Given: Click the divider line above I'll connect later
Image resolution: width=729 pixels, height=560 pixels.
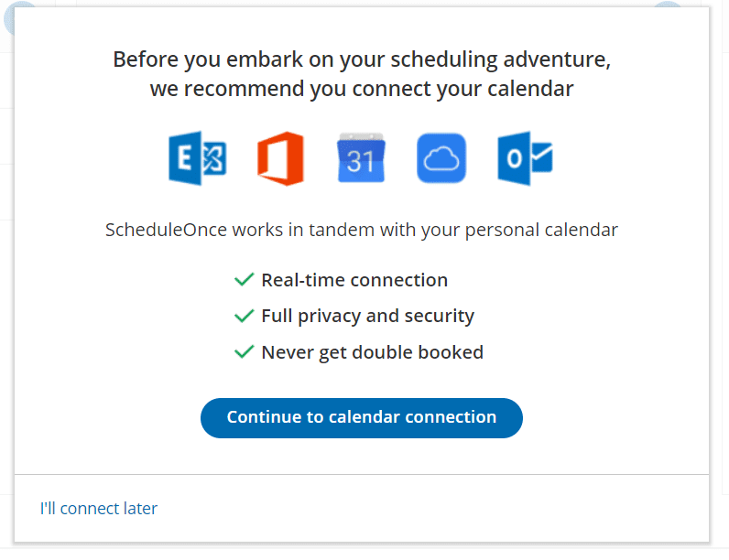Looking at the screenshot, I should pyautogui.click(x=362, y=475).
